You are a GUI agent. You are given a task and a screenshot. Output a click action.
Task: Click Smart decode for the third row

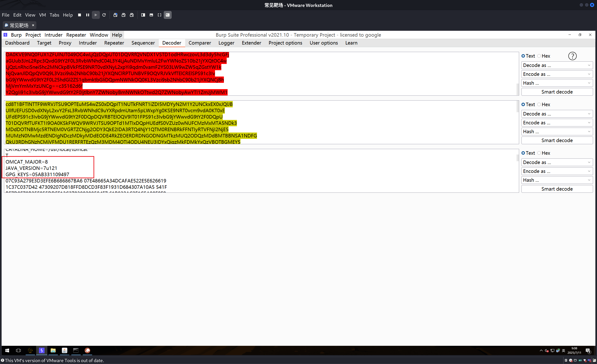click(x=556, y=189)
